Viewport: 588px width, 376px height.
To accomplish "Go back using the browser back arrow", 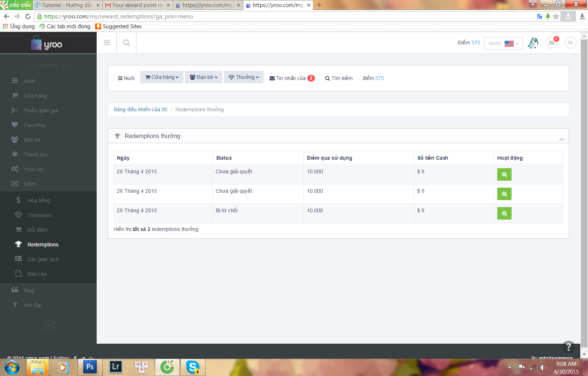I will pos(6,16).
